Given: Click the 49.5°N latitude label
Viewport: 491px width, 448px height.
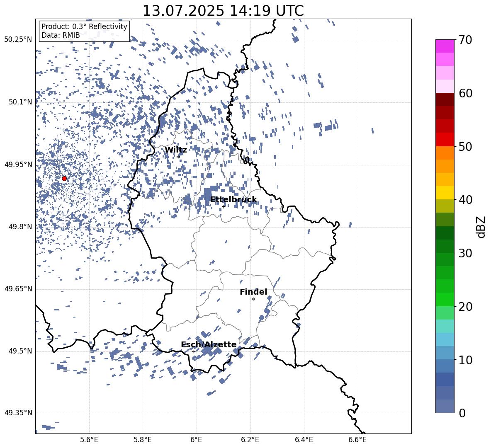Looking at the screenshot, I should pos(21,351).
